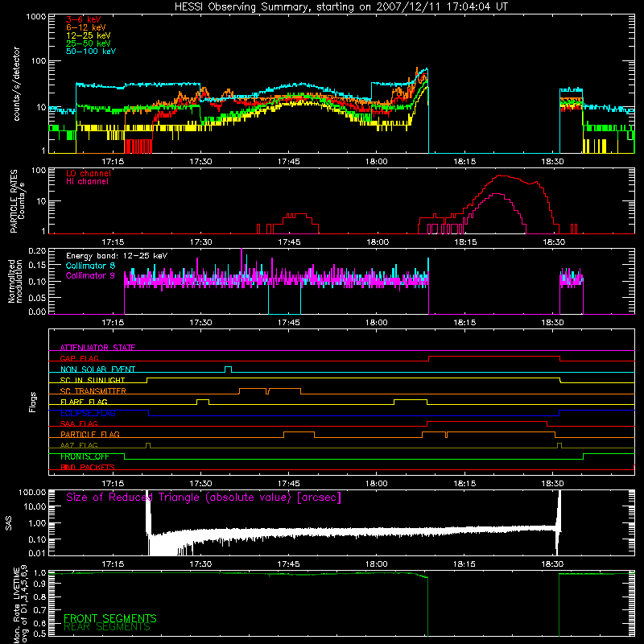Select the "FRONT SEGMENTS" legend label
Image resolution: width=644 pixels, height=644 pixels.
click(x=110, y=617)
